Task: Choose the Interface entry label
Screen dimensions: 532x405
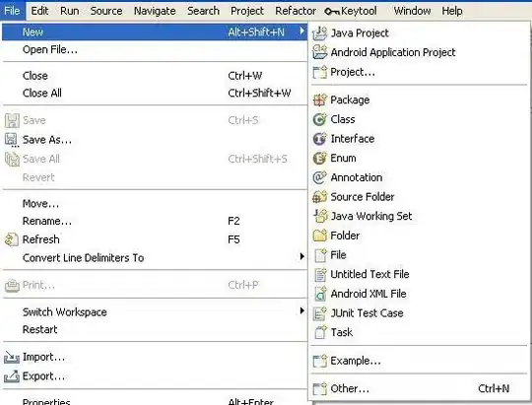Action: point(353,139)
